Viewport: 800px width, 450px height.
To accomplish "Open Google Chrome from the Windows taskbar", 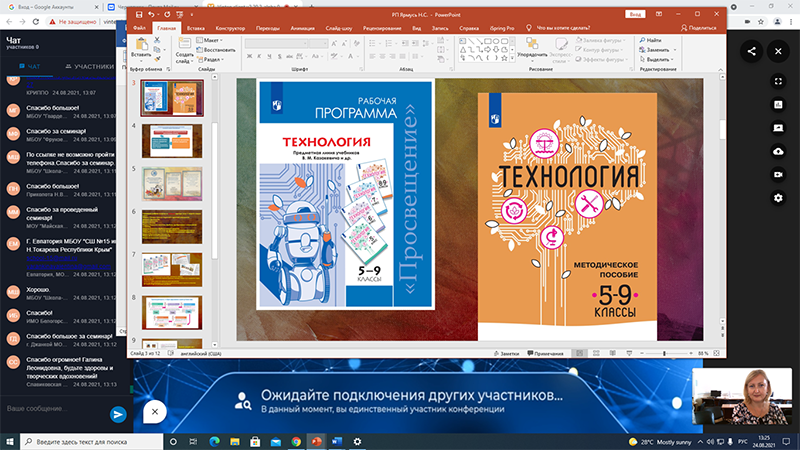I will (296, 441).
